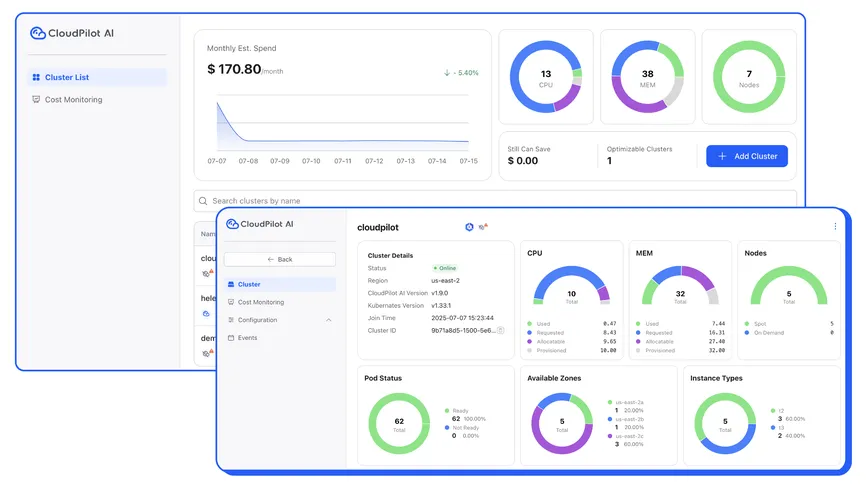Open the three-dot more options menu
This screenshot has width=866, height=489.
[835, 227]
